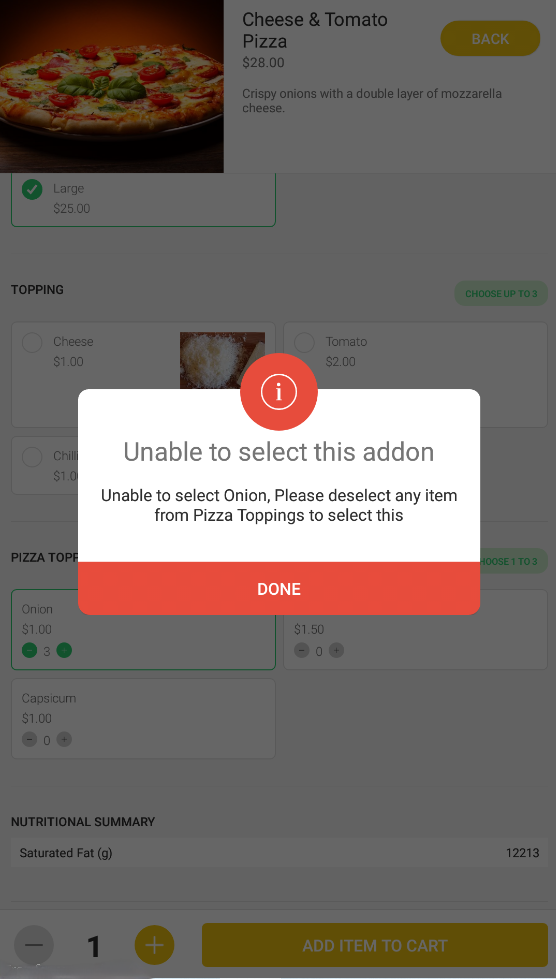The width and height of the screenshot is (556, 979).
Task: Select the Saturated Fat nutritional row
Action: point(279,853)
